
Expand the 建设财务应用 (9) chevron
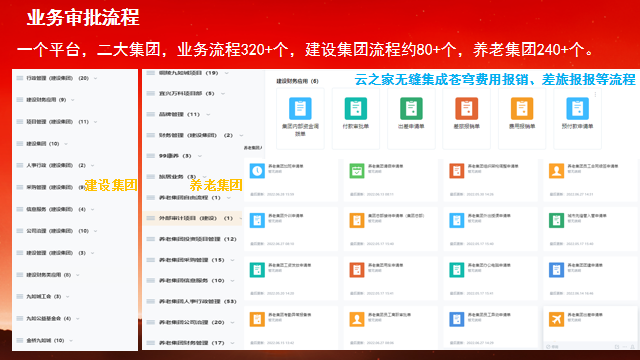pyautogui.click(x=73, y=100)
